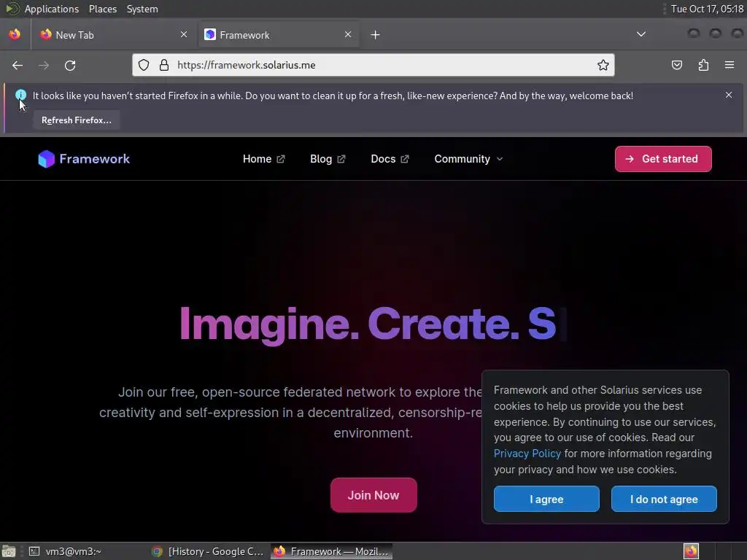
Task: Click the Framework cube logo
Action: pyautogui.click(x=46, y=159)
